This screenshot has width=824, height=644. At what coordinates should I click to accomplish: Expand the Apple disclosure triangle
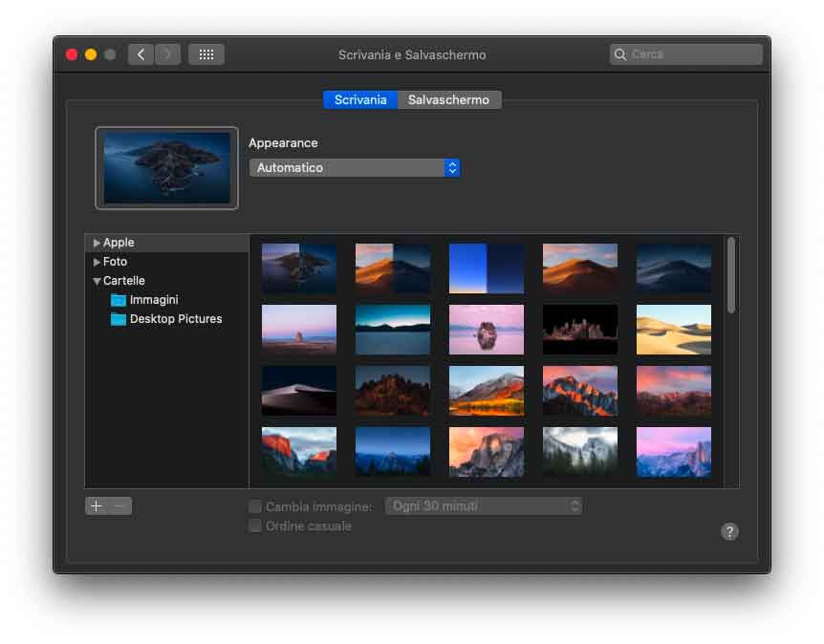(x=97, y=244)
